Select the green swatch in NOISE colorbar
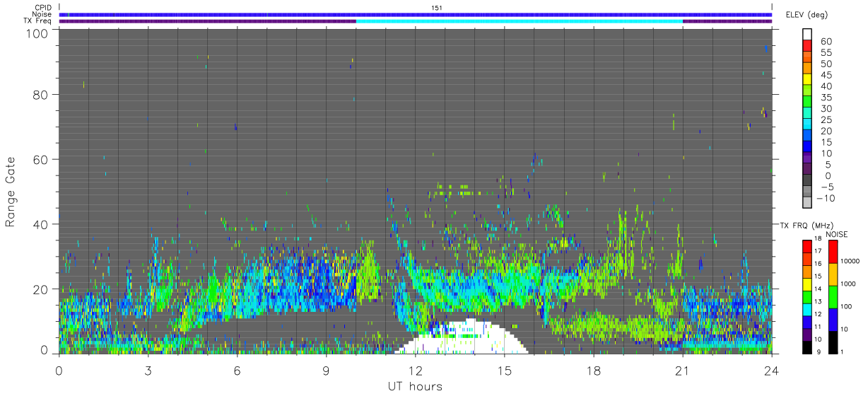Viewport: 868px width, 401px height. pos(833,296)
